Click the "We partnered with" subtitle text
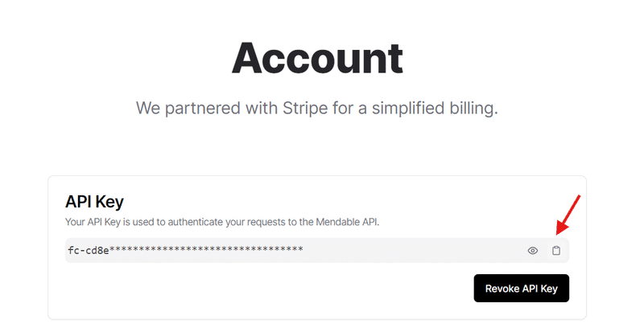This screenshot has height=328, width=644. 200,108
